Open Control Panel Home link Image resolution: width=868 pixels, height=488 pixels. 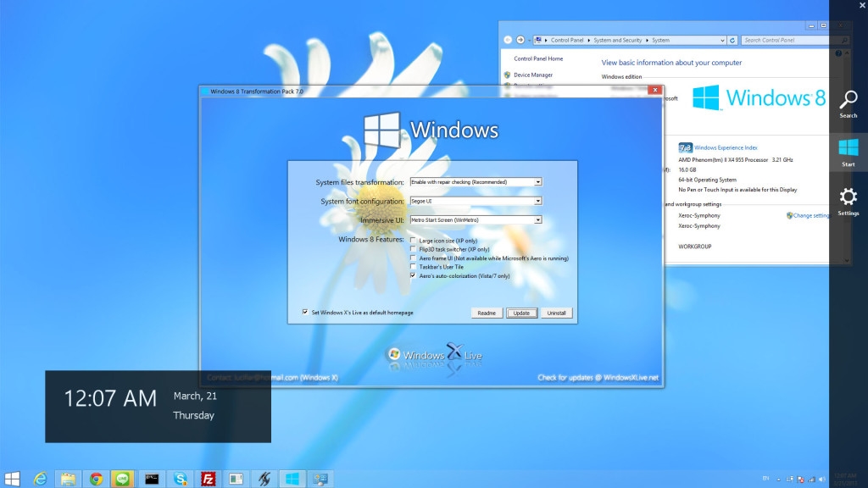pyautogui.click(x=538, y=58)
